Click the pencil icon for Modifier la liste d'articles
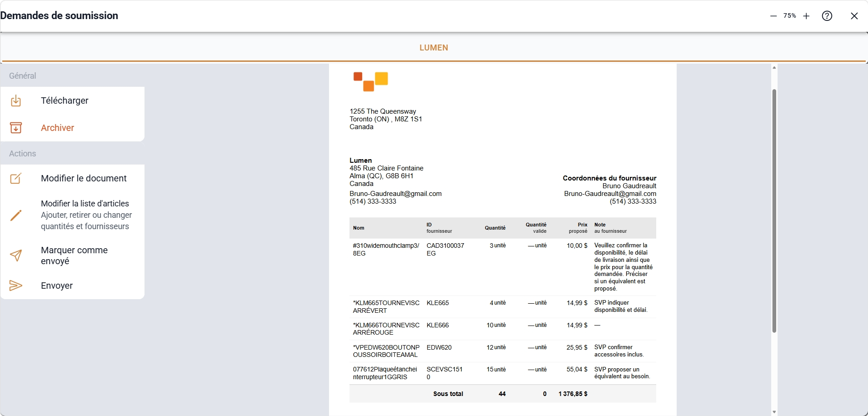The height and width of the screenshot is (416, 868). (16, 215)
